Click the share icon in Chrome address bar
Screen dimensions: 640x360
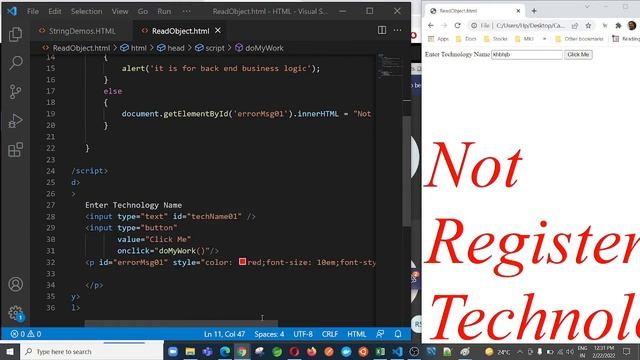point(575,25)
